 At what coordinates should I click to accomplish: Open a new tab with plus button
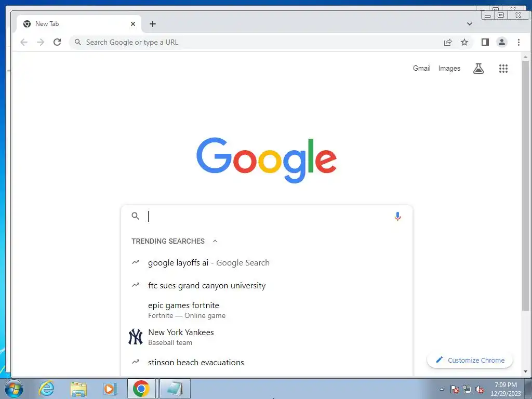pyautogui.click(x=153, y=24)
